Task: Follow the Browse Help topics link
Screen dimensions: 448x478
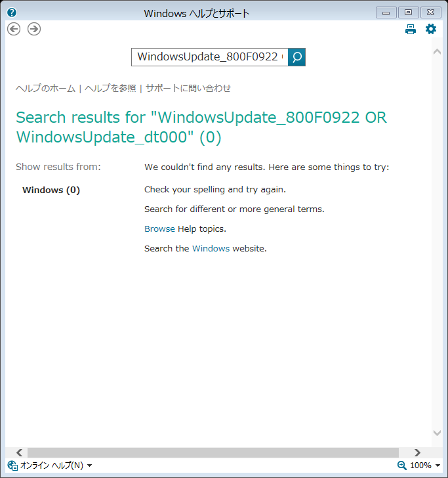Action: click(x=159, y=228)
